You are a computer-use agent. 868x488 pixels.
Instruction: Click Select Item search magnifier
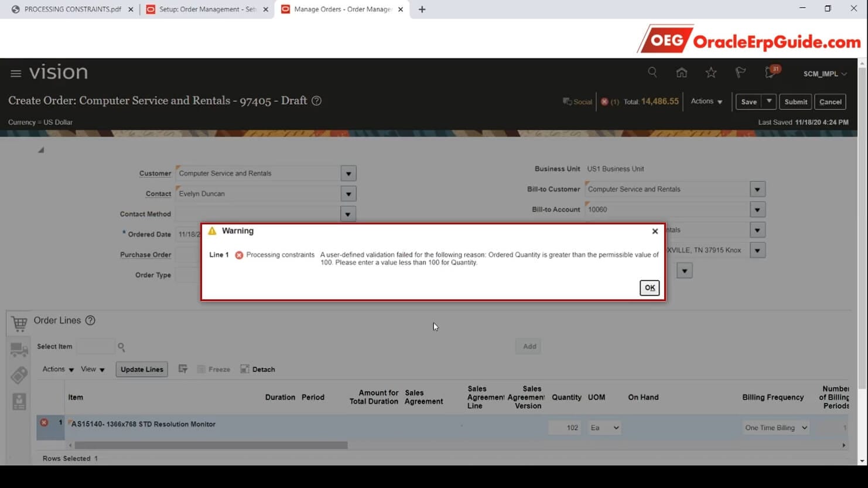pyautogui.click(x=121, y=347)
